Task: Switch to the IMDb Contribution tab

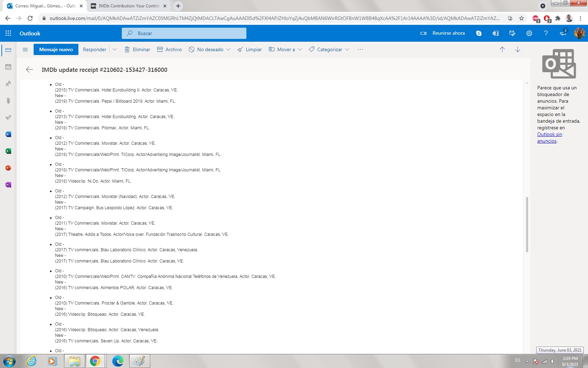Action: point(128,6)
